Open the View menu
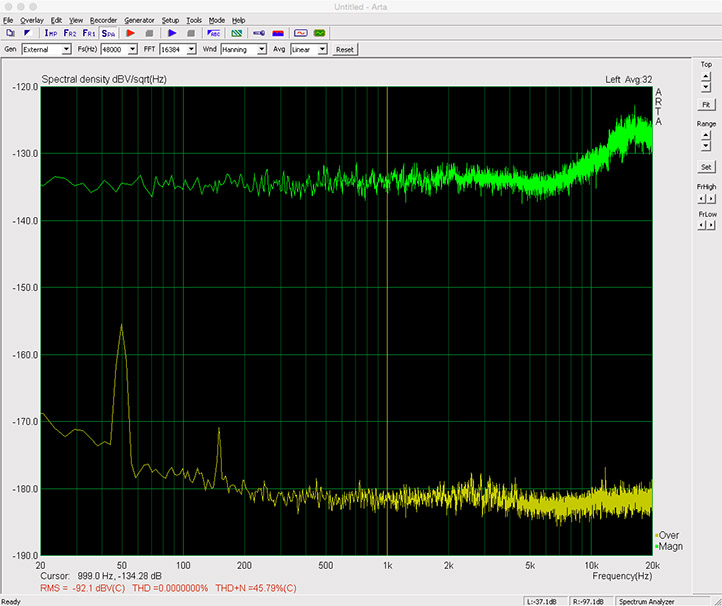722x606 pixels. click(x=76, y=20)
